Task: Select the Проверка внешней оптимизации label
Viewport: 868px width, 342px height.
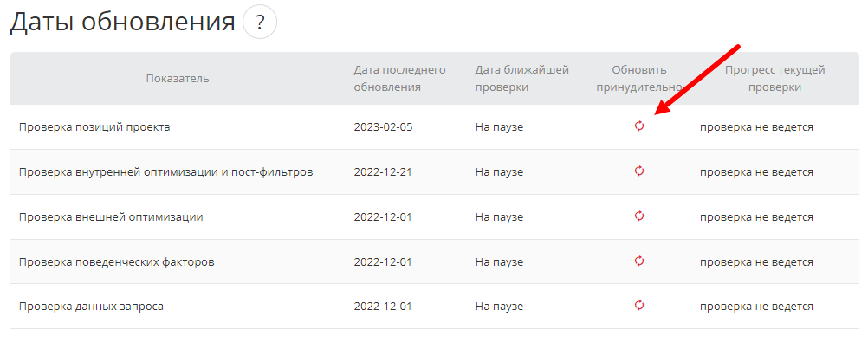Action: [111, 217]
